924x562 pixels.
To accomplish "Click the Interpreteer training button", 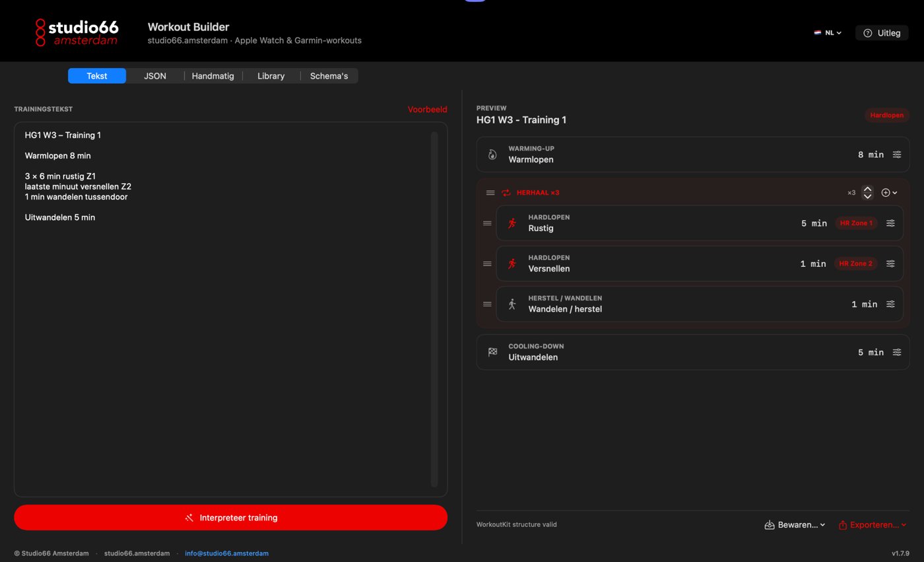I will (x=230, y=518).
